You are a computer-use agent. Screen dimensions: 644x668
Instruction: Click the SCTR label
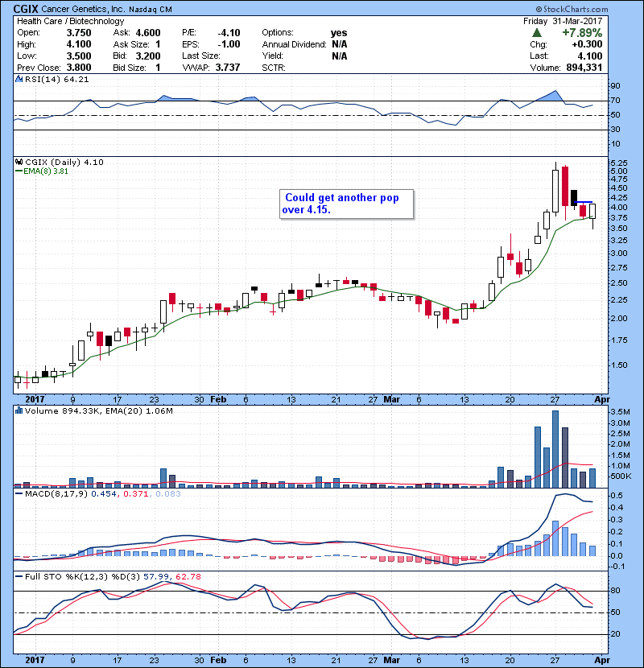pyautogui.click(x=274, y=68)
